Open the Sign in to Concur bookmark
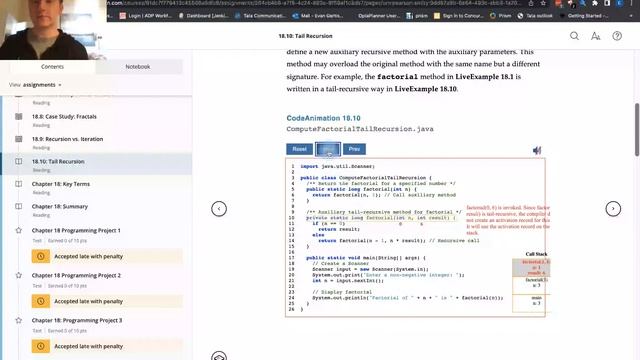 pyautogui.click(x=458, y=16)
